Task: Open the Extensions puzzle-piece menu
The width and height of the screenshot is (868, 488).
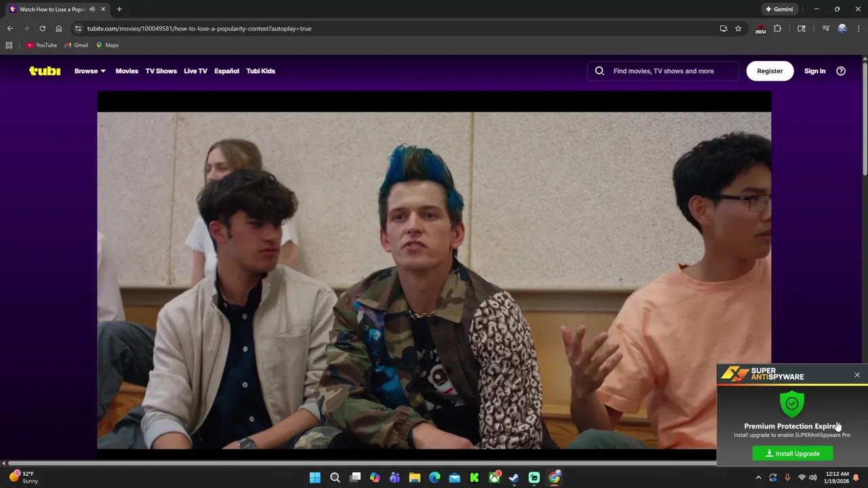Action: point(778,28)
